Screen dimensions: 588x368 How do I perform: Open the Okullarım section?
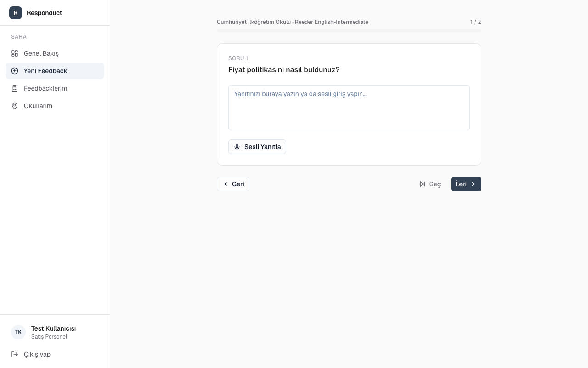point(55,106)
